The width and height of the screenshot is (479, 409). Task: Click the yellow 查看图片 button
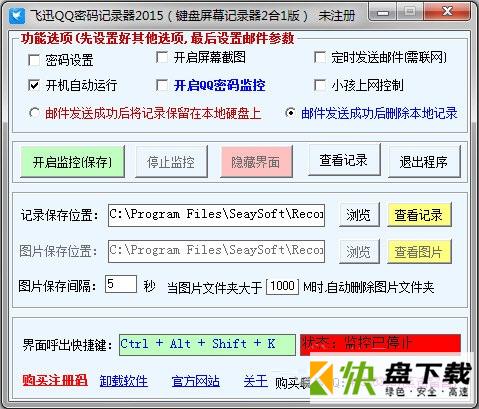click(419, 252)
